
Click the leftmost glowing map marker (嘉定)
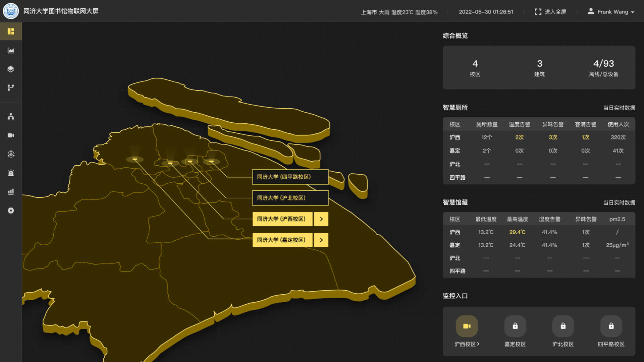point(135,159)
